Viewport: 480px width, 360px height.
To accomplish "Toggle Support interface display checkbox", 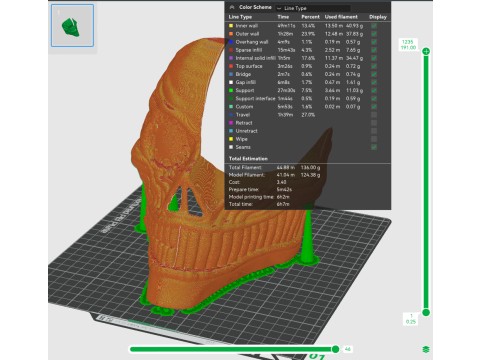I will pyautogui.click(x=374, y=99).
